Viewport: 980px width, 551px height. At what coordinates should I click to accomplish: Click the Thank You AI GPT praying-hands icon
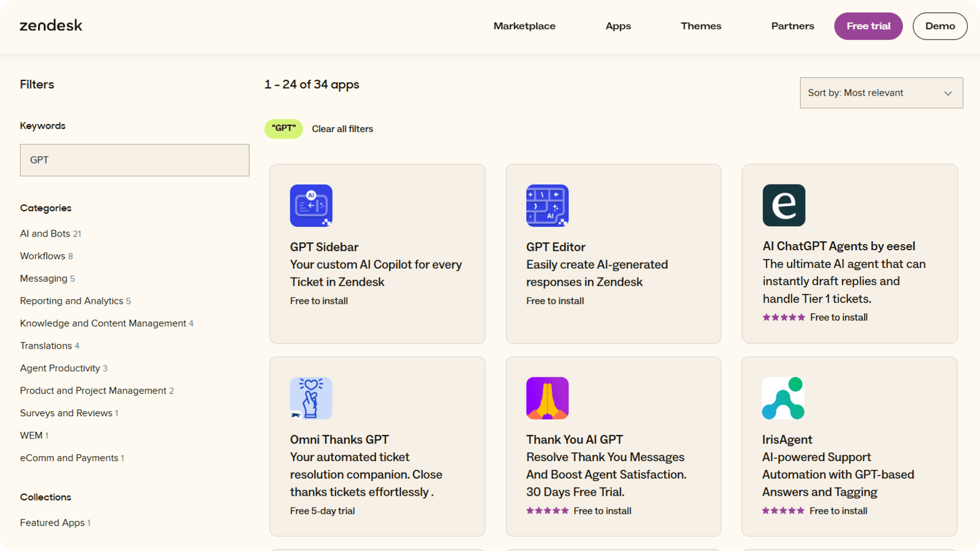pyautogui.click(x=547, y=398)
